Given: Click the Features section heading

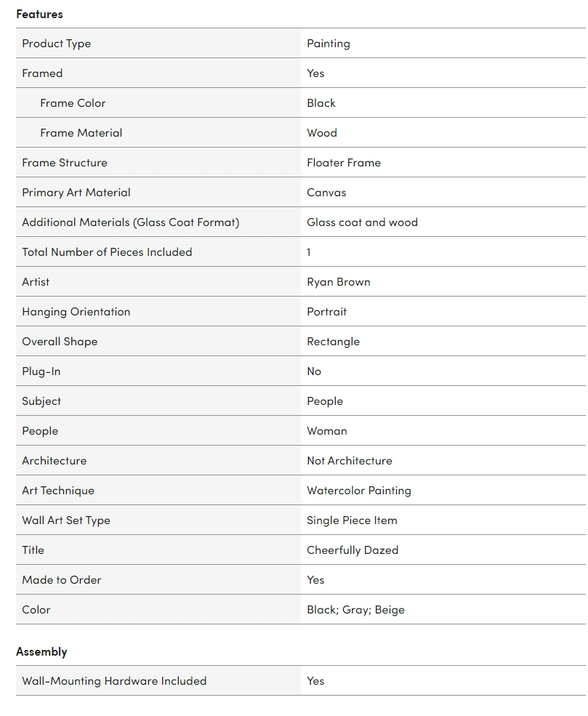Looking at the screenshot, I should 39,14.
